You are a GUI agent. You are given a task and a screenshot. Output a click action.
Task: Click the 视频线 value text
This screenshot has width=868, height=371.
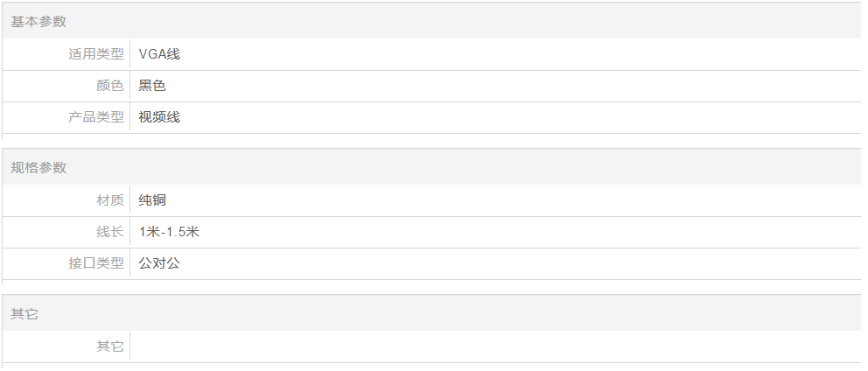click(x=159, y=117)
